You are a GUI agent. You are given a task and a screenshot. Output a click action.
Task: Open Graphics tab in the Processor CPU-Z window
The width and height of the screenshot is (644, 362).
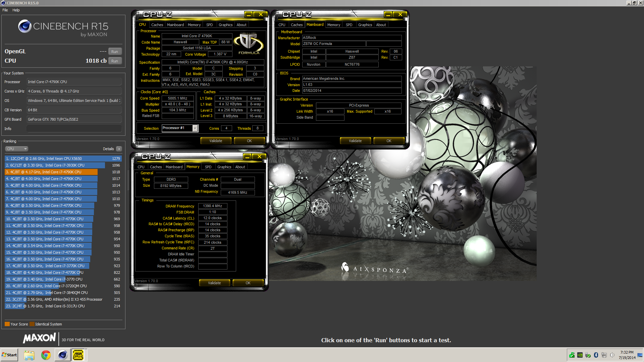pyautogui.click(x=225, y=25)
